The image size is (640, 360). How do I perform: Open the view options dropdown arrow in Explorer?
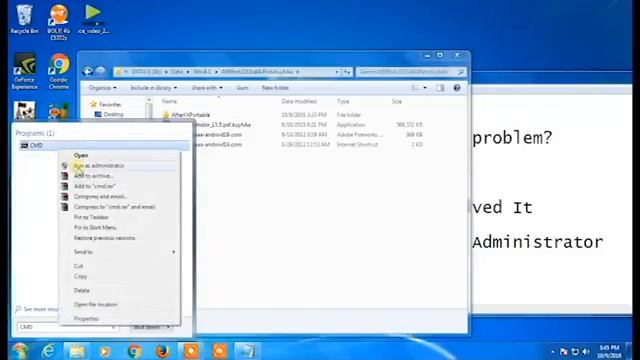[425, 88]
